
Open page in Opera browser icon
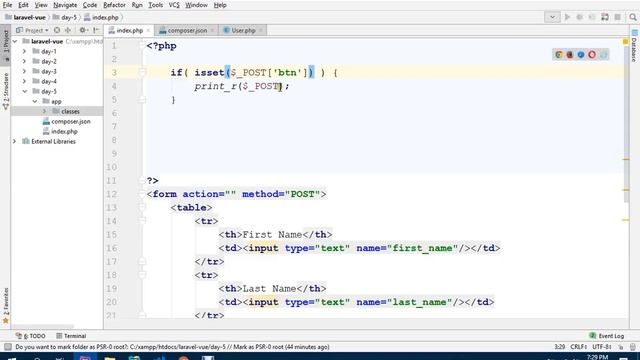(592, 55)
